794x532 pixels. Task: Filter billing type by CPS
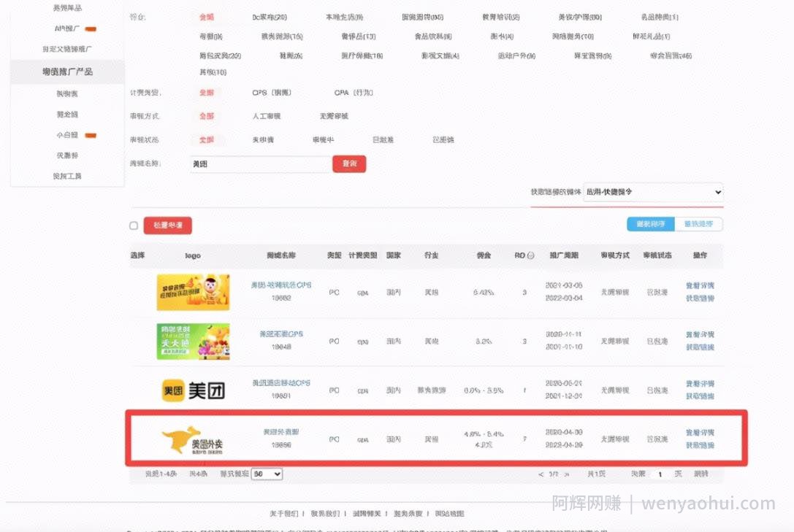[x=272, y=93]
